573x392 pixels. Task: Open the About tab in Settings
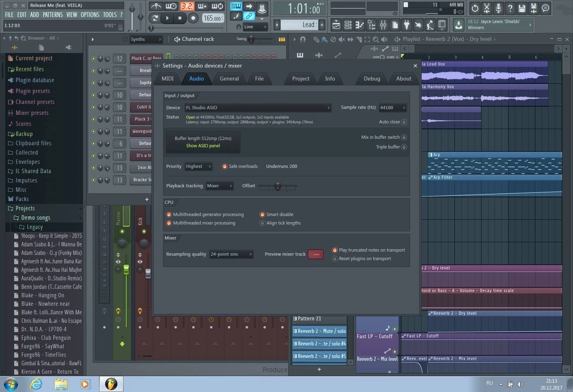click(x=403, y=78)
